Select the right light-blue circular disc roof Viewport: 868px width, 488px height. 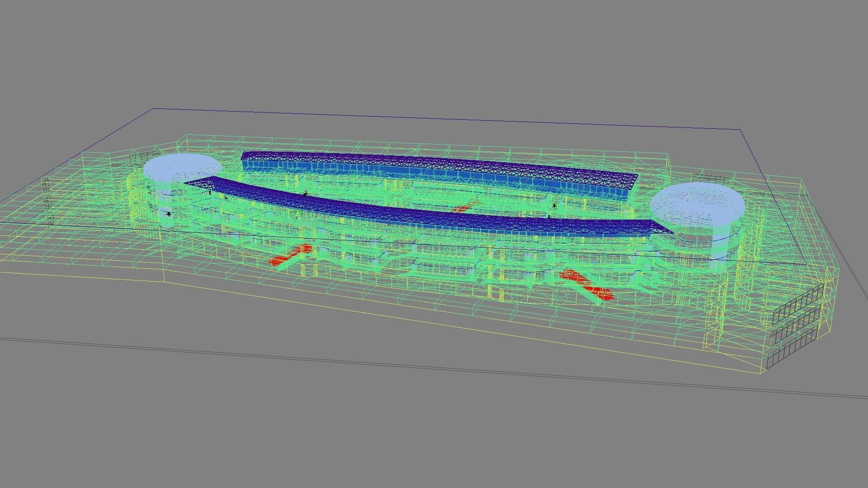[x=697, y=204]
